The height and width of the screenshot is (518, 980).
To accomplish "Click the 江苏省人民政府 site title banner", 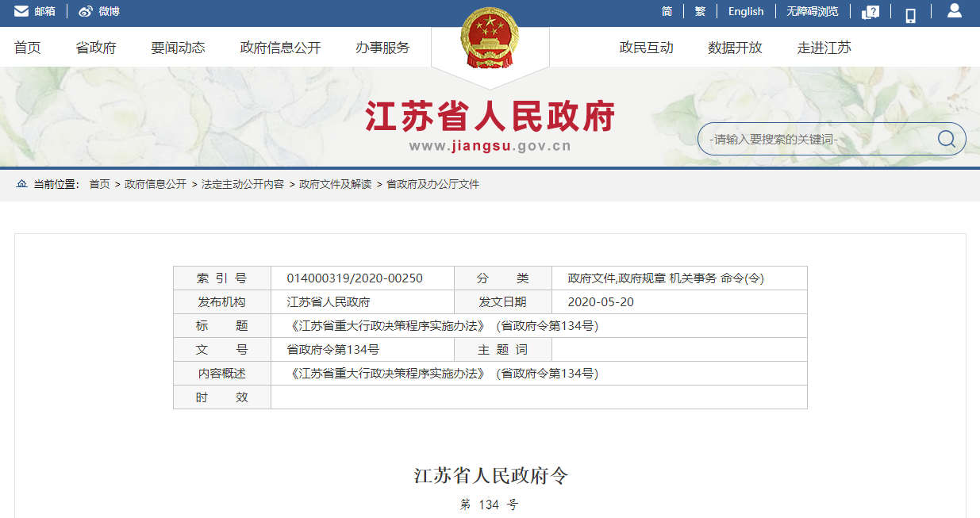I will [x=490, y=117].
